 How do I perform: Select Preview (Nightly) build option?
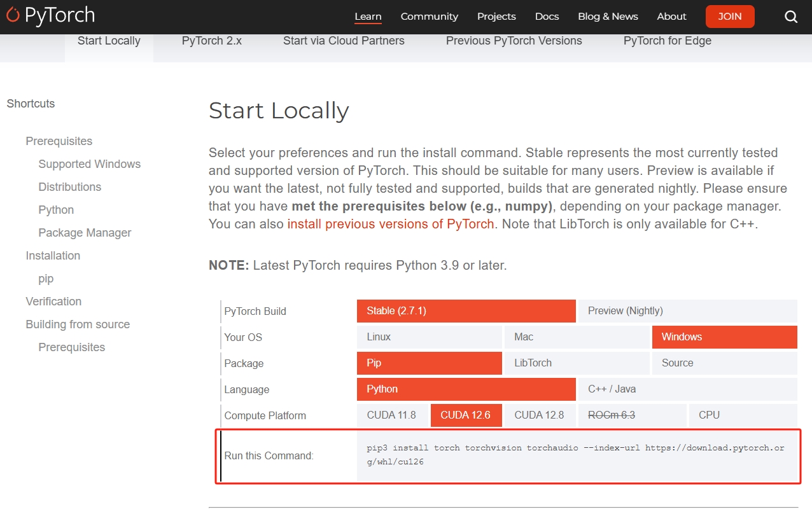tap(688, 311)
